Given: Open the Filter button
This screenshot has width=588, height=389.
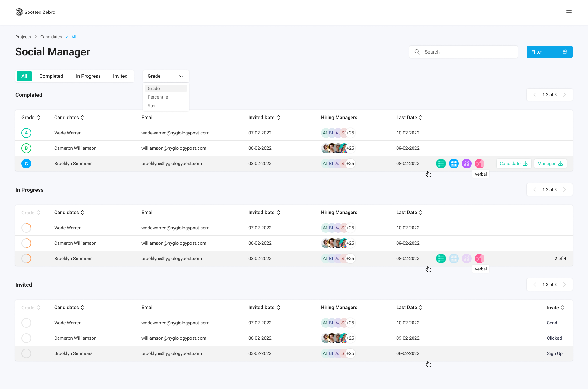Looking at the screenshot, I should click(x=549, y=52).
